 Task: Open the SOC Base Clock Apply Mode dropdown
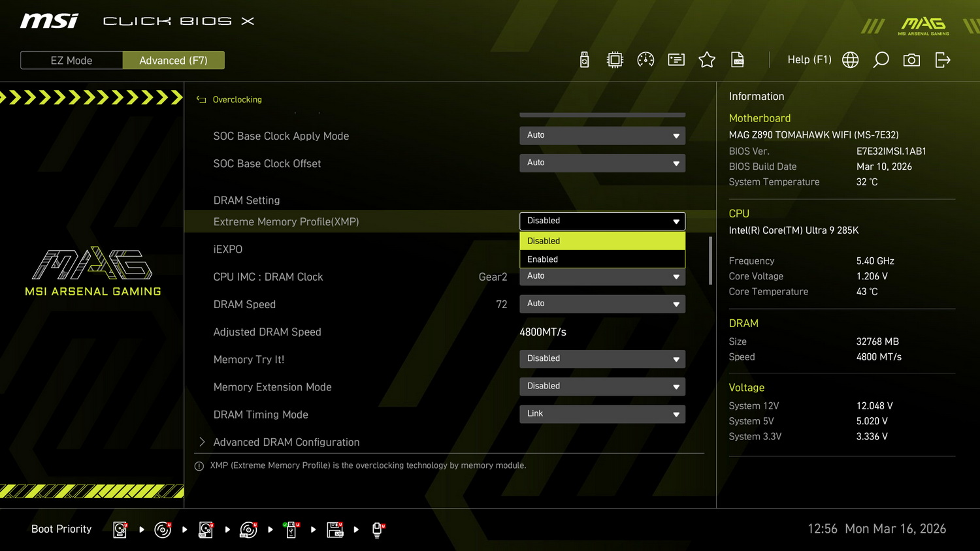[x=602, y=135]
